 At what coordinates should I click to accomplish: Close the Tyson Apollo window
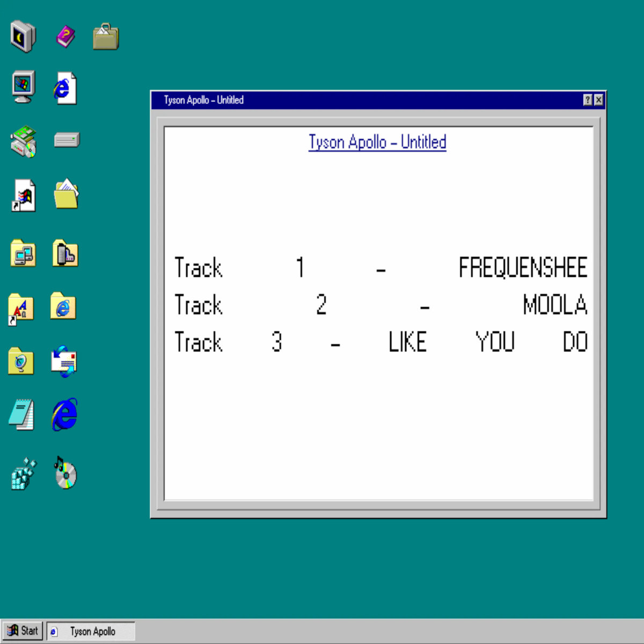pos(598,100)
